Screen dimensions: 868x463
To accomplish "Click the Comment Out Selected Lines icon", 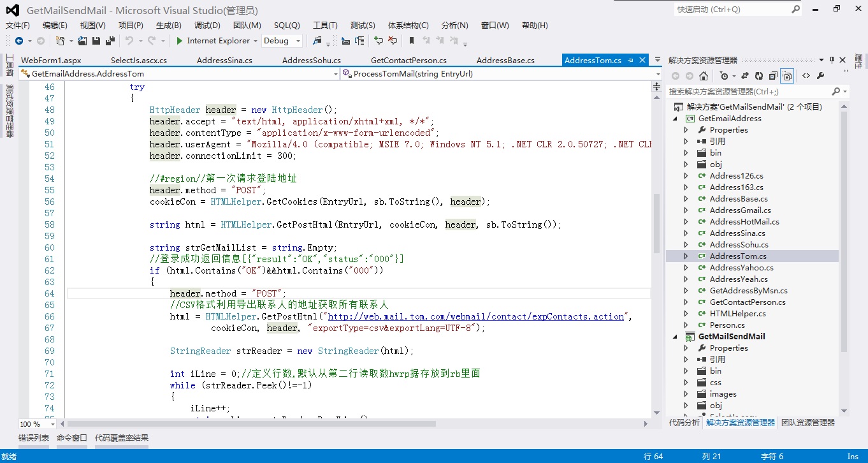I will click(379, 41).
